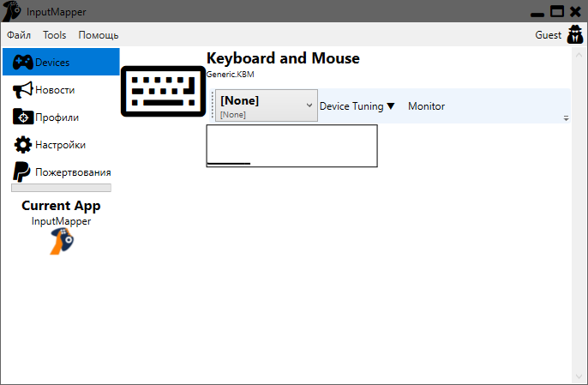Viewport: 588px width, 385px height.
Task: Click the toolbar drag grip handle
Action: click(213, 105)
